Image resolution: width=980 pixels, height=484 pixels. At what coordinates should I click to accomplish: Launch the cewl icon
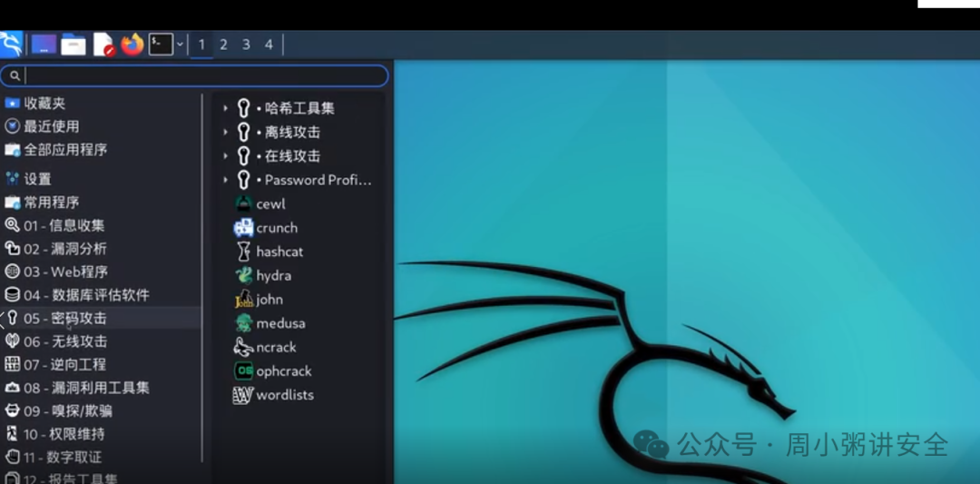243,203
